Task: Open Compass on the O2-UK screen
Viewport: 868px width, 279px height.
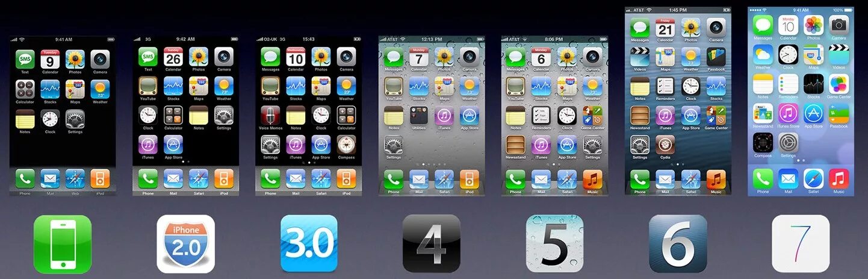Action: pos(346,145)
